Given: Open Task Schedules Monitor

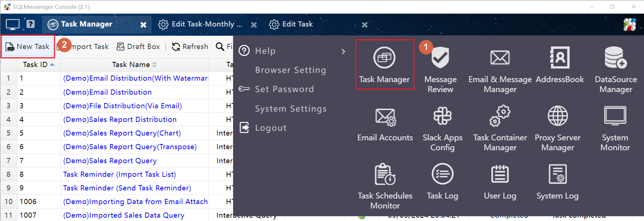Looking at the screenshot, I should pyautogui.click(x=385, y=186).
